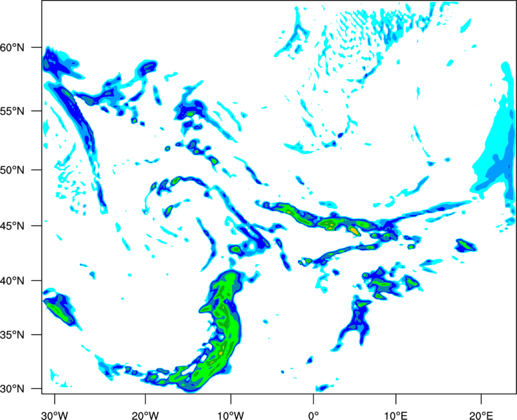Click the 20°W longitude label
This screenshot has width=517, height=420.
click(x=145, y=415)
